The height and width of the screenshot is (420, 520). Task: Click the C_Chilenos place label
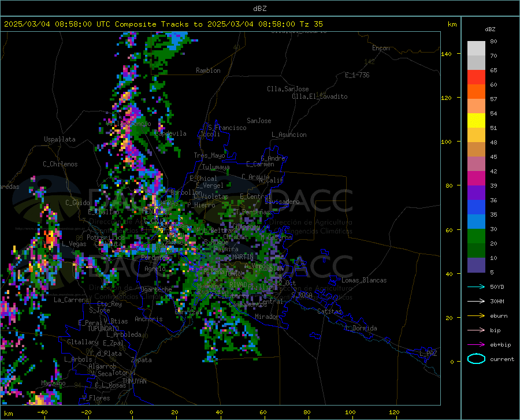60,164
